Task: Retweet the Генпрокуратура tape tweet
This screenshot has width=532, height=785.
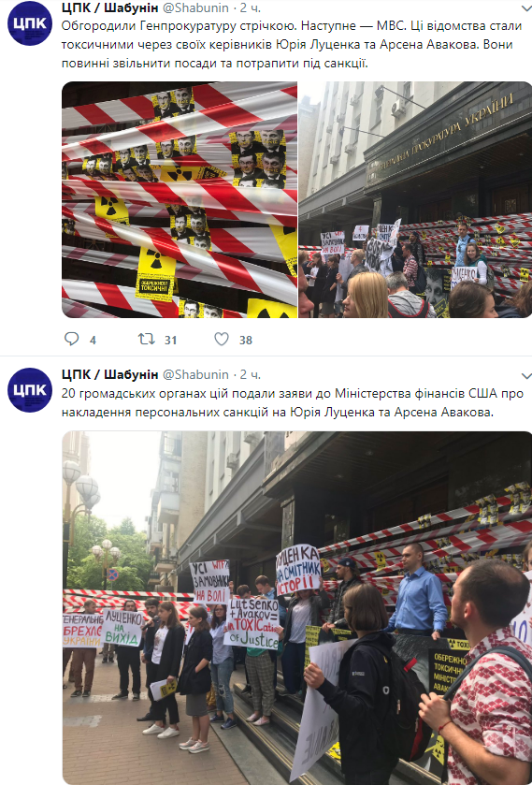Action: pos(147,340)
